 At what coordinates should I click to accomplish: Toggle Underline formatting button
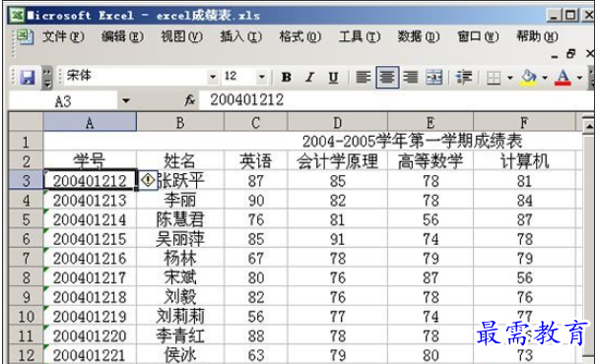(x=333, y=78)
